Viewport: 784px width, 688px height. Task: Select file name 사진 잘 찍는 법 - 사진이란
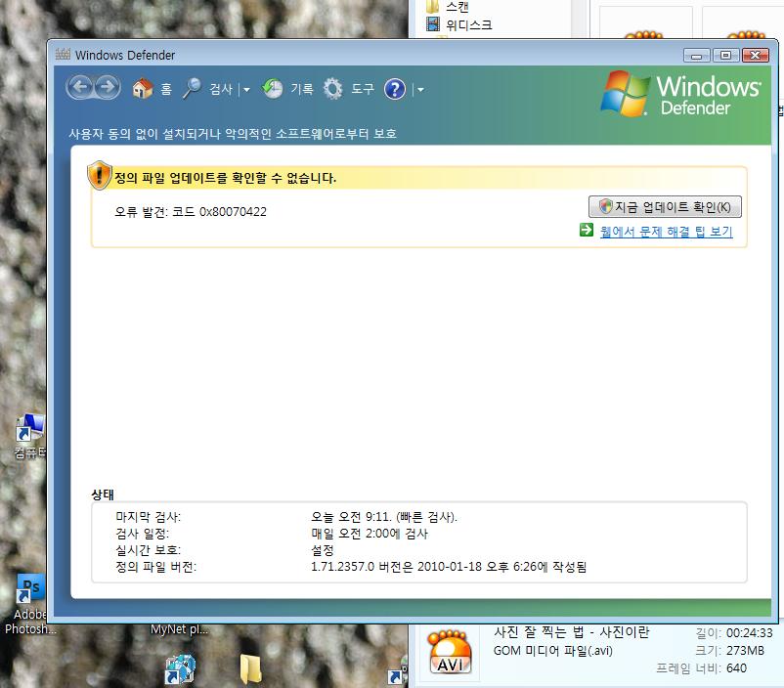click(572, 632)
